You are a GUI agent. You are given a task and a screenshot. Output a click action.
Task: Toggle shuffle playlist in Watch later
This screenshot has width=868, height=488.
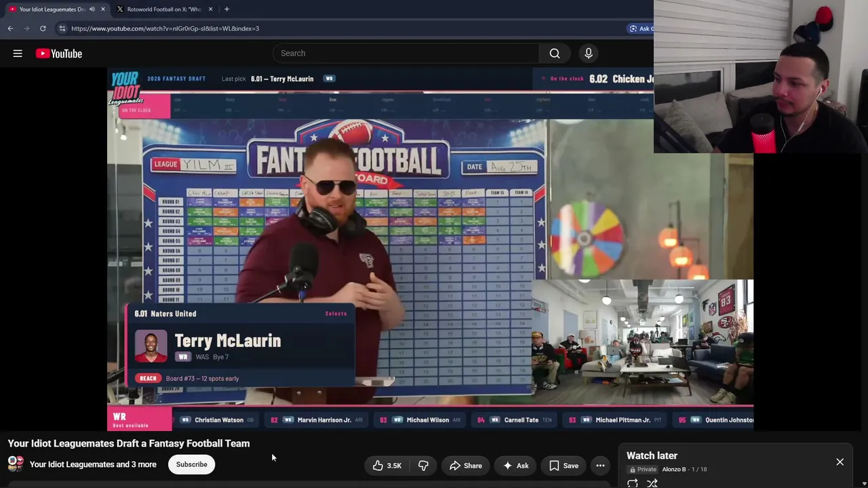(x=652, y=483)
